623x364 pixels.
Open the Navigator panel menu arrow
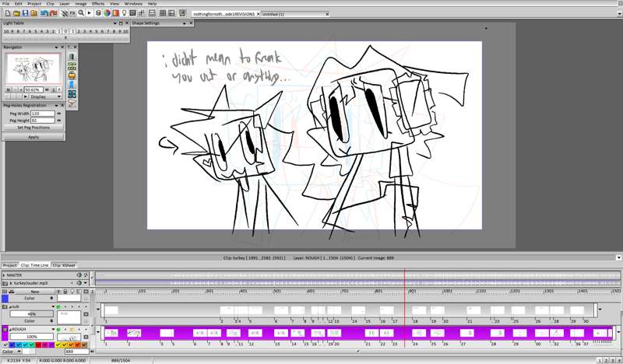57,47
